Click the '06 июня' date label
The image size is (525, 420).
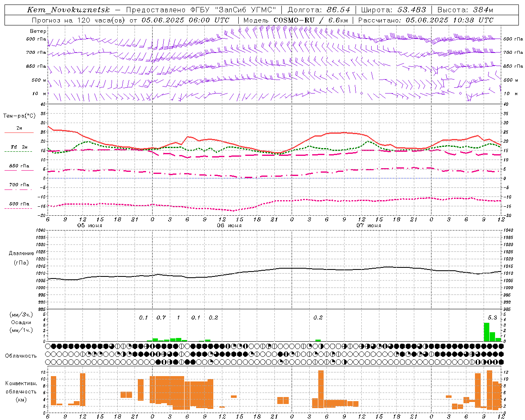point(229,226)
